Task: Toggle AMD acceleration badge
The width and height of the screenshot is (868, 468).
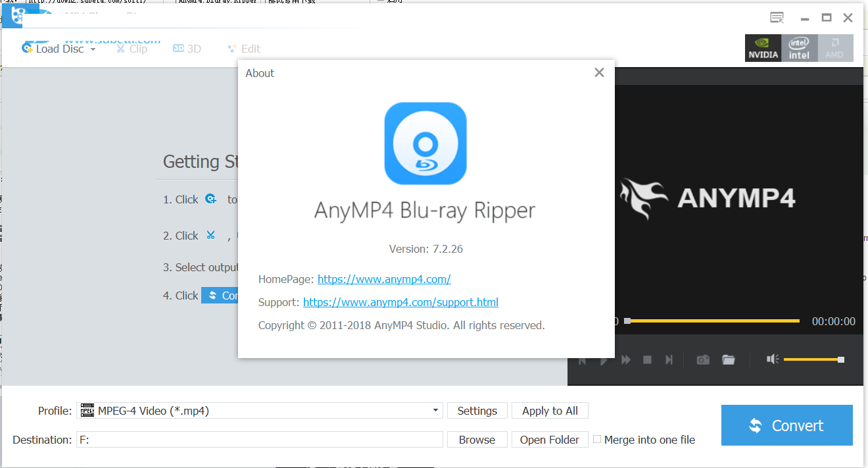Action: pos(835,48)
